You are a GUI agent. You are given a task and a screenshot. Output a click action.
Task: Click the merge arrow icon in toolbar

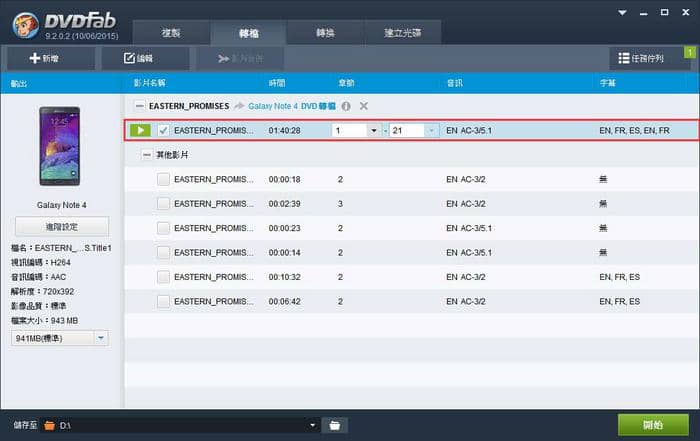(x=223, y=58)
